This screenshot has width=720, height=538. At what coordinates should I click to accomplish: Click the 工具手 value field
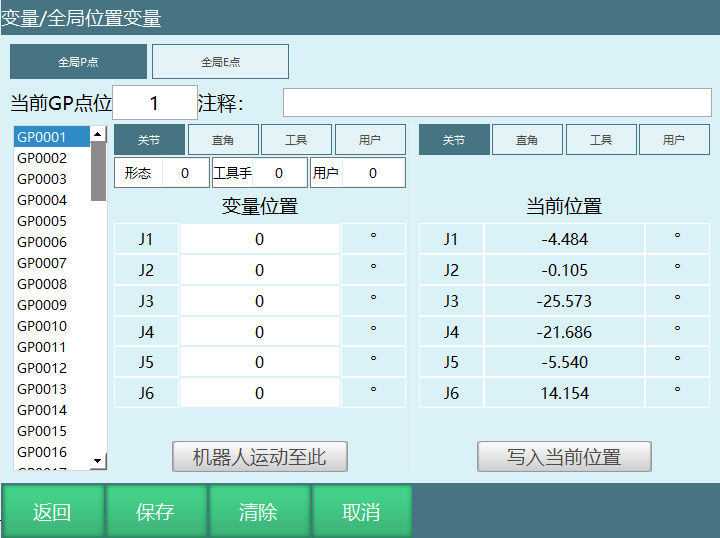click(279, 173)
